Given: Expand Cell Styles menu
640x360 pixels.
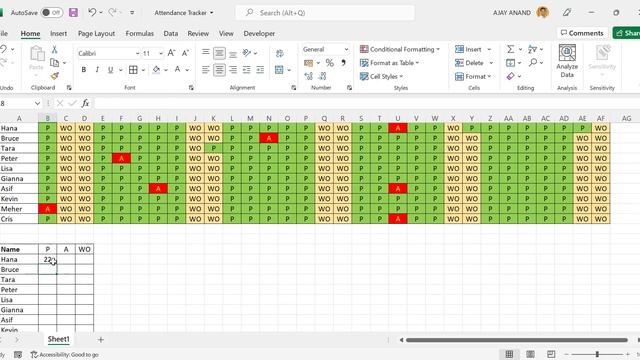Looking at the screenshot, I should pos(381,76).
